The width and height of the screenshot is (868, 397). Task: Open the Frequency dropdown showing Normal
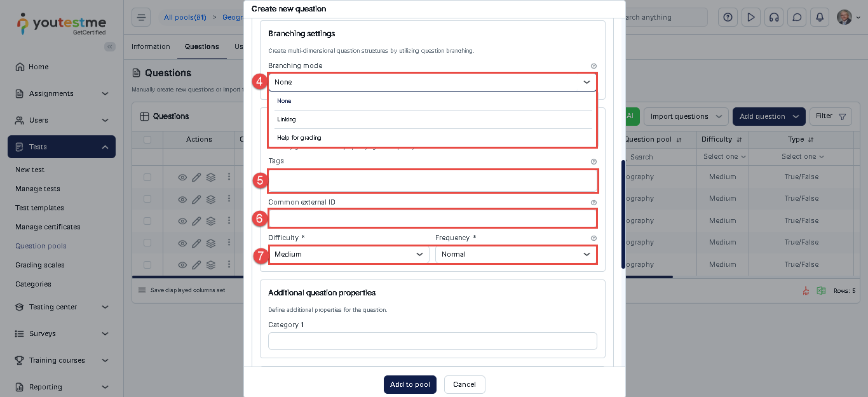click(516, 254)
